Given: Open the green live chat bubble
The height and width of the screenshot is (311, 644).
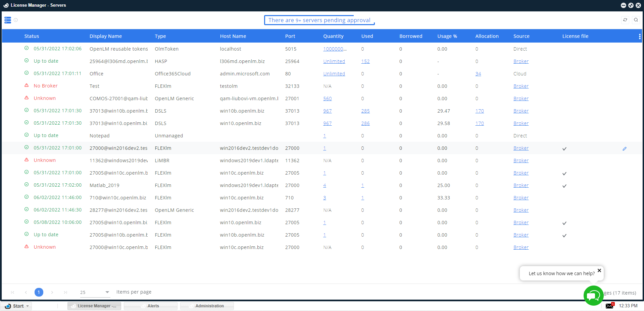Looking at the screenshot, I should tap(593, 296).
